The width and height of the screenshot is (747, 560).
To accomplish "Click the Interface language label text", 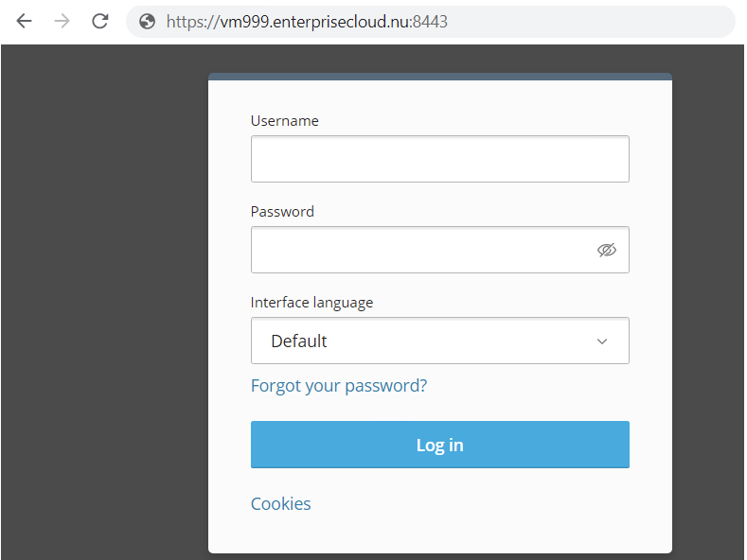I will click(311, 303).
